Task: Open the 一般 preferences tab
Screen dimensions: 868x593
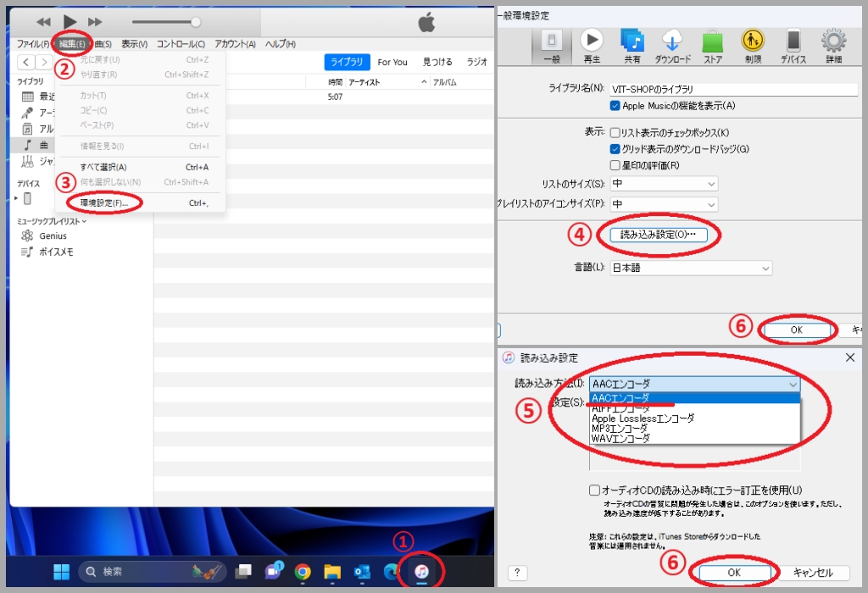Action: coord(551,47)
